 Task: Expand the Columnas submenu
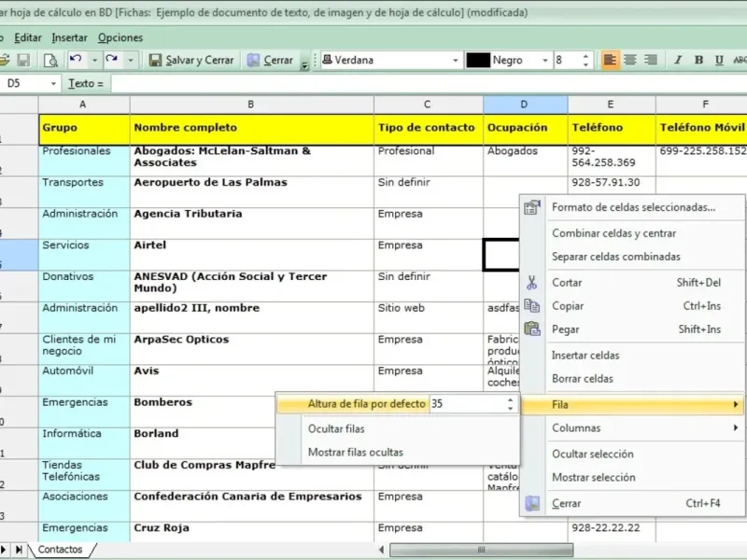point(633,427)
